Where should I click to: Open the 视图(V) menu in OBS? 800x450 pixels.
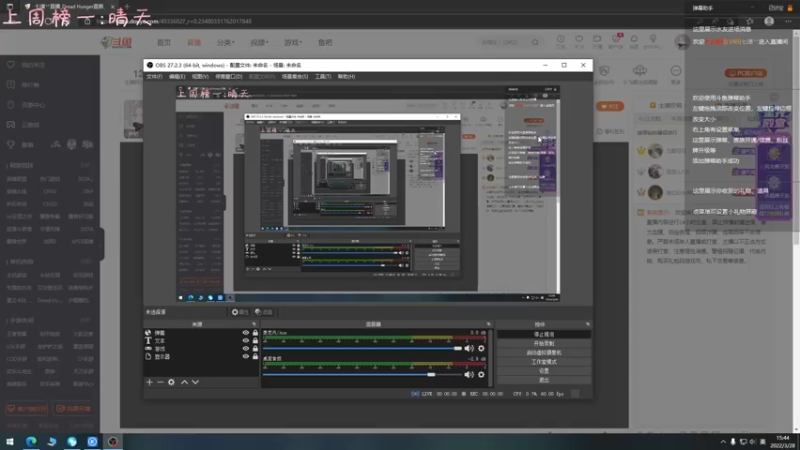coord(200,77)
